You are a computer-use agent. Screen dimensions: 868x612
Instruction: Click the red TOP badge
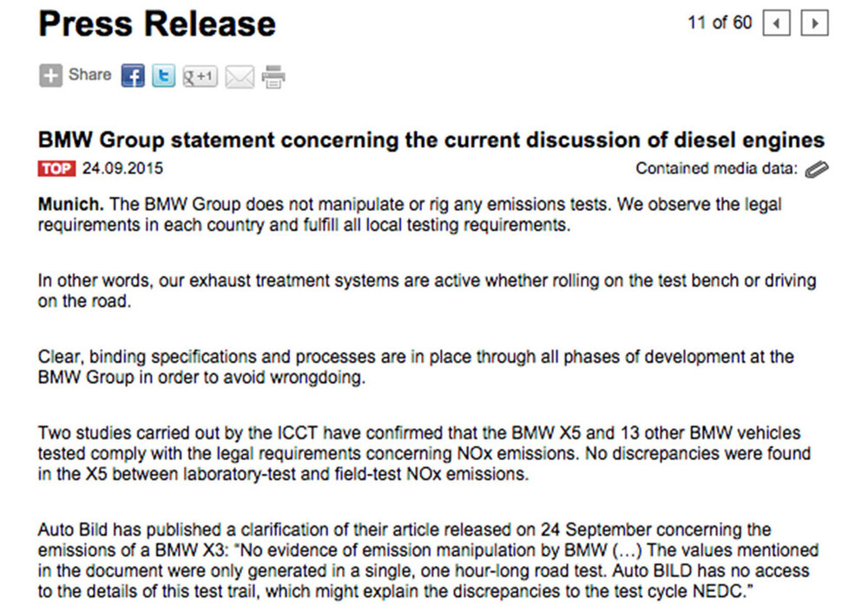56,168
